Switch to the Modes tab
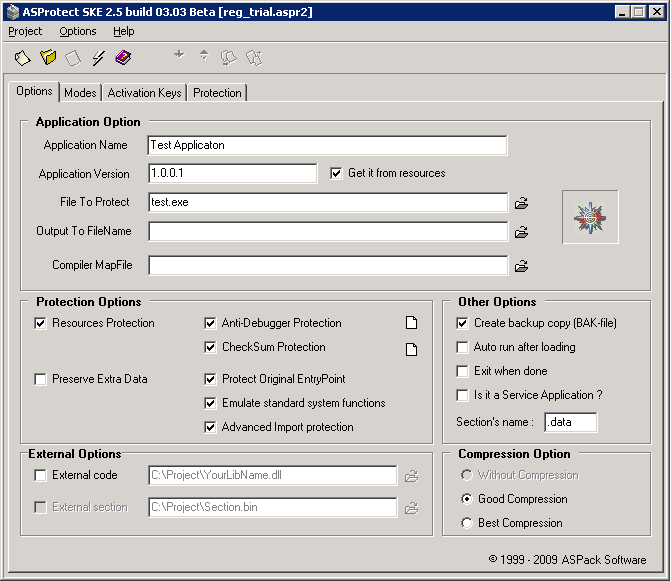Viewport: 671px width, 581px height. (80, 93)
